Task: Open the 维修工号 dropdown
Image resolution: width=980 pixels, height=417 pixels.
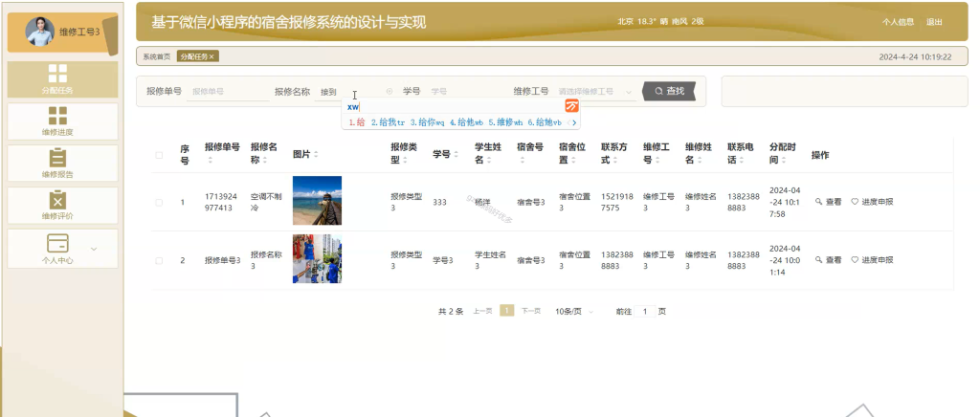Action: pyautogui.click(x=596, y=91)
